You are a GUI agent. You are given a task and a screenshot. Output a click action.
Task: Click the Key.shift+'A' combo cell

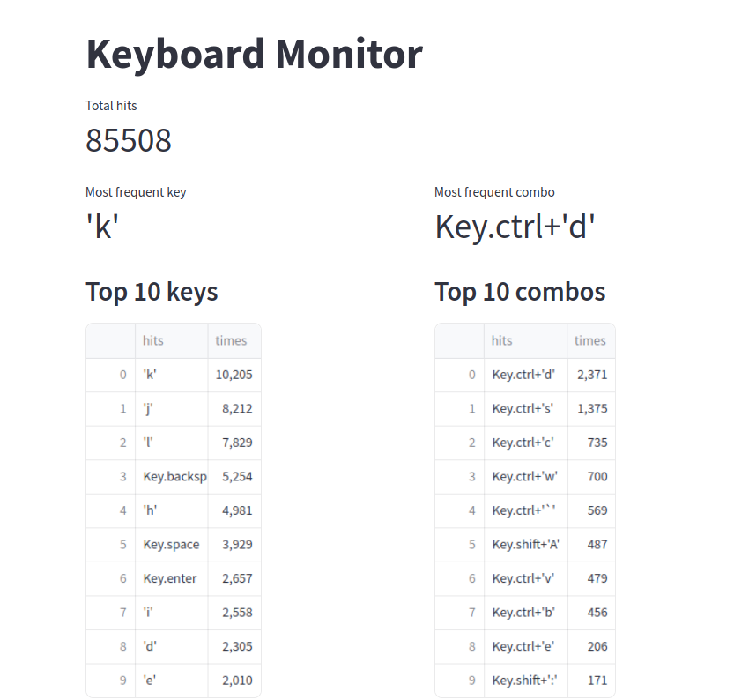526,545
